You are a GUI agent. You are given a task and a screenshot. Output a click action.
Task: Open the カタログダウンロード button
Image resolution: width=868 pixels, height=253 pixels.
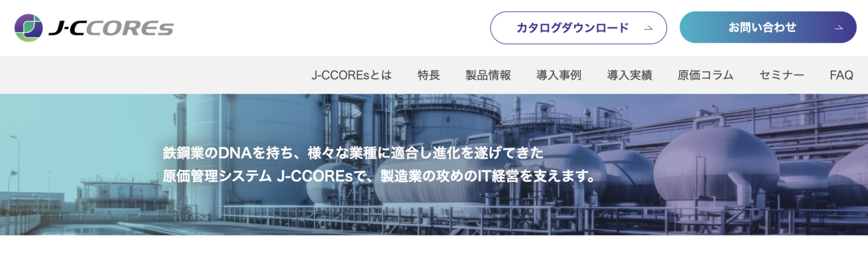tap(578, 28)
